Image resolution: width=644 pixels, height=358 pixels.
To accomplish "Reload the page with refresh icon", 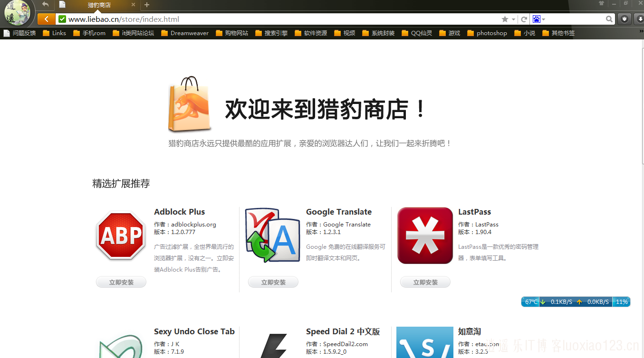I will click(x=524, y=19).
